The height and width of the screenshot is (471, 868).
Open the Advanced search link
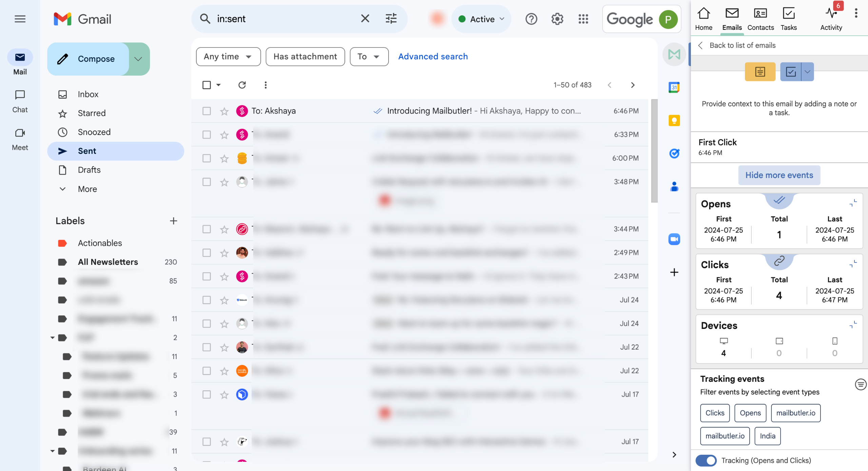click(433, 57)
